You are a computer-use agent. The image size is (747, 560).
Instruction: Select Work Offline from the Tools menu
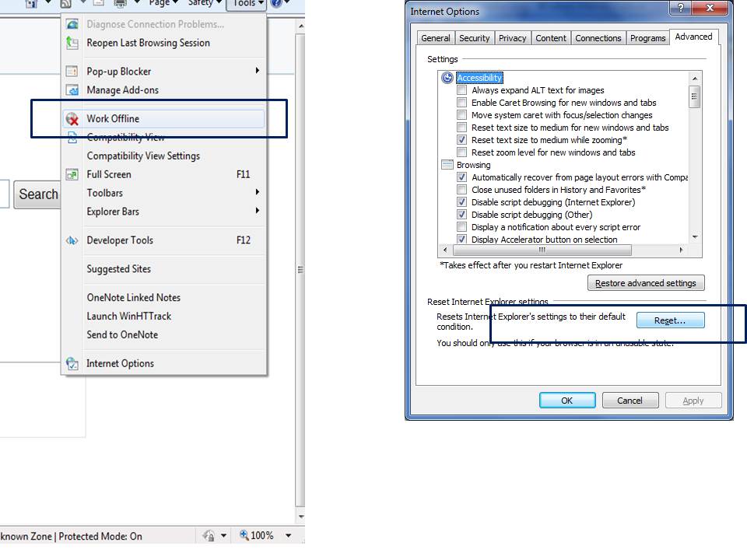163,118
